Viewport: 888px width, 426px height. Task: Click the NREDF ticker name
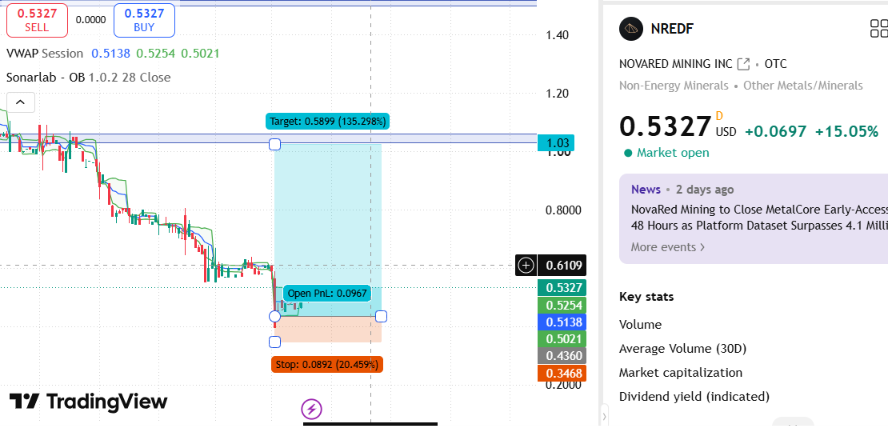tap(672, 29)
